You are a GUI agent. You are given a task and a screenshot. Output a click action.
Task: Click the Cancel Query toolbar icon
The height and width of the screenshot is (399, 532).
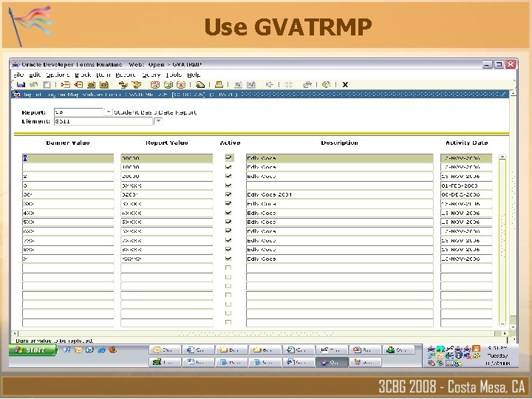181,84
